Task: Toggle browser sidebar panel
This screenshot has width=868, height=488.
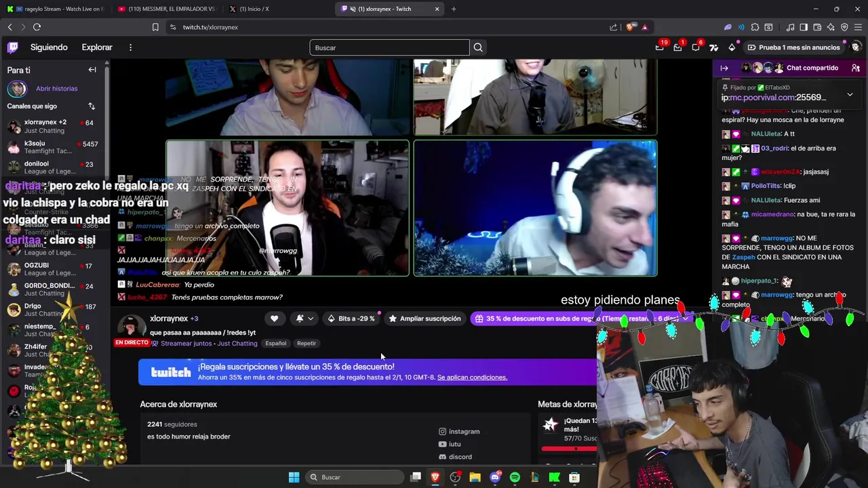Action: (x=804, y=27)
